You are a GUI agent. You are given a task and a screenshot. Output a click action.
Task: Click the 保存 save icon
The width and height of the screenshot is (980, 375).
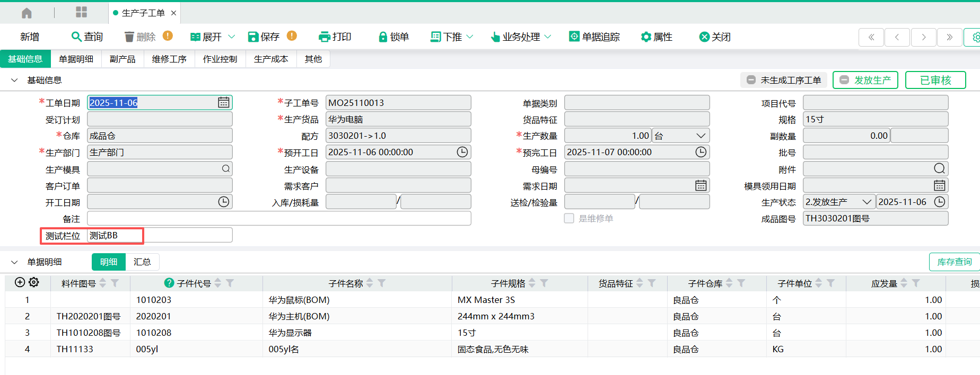(x=253, y=37)
